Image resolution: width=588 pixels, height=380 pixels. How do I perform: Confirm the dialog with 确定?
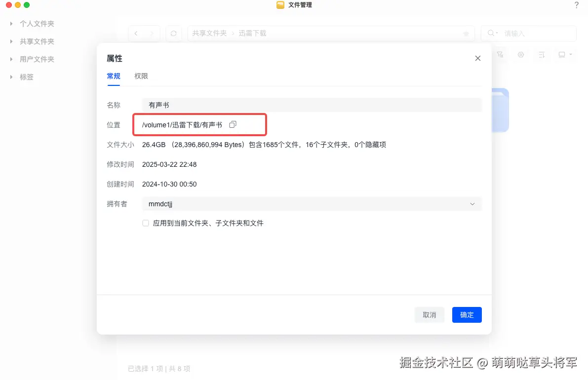point(467,314)
